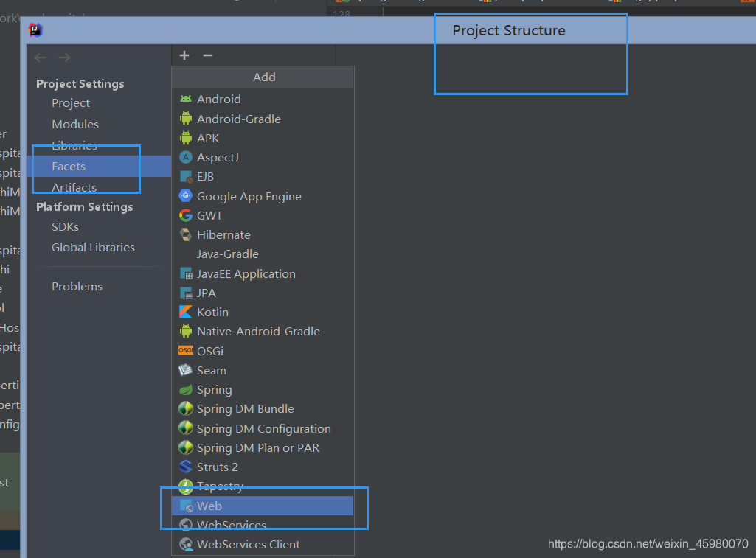756x558 pixels.
Task: Open Global Libraries settings
Action: (x=93, y=247)
